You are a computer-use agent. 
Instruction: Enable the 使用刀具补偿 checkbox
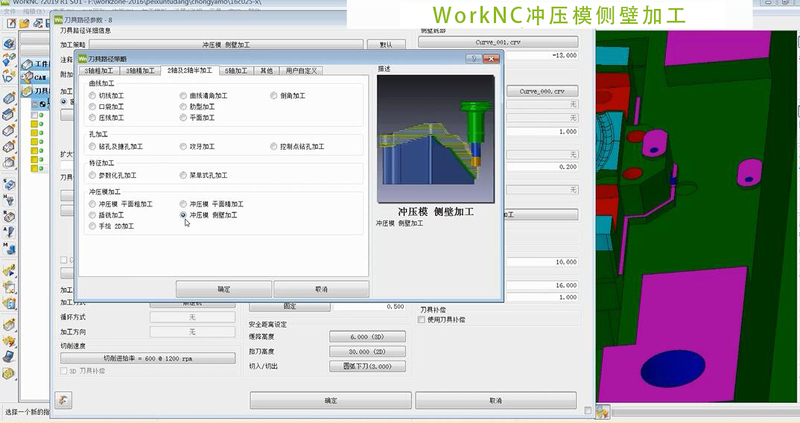click(x=421, y=319)
